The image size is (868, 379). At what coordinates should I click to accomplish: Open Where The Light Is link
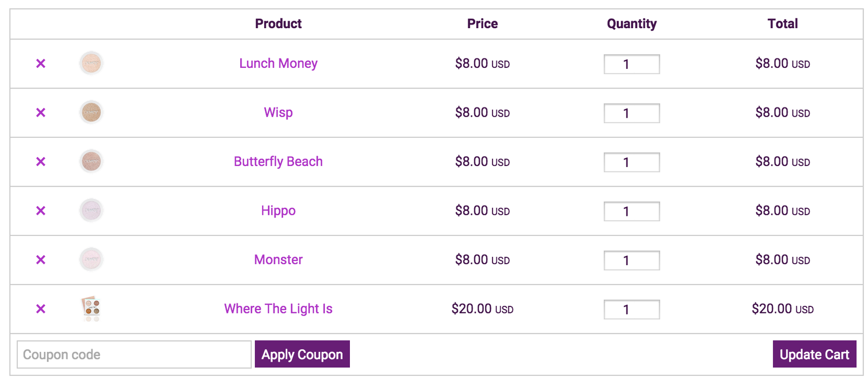tap(278, 309)
